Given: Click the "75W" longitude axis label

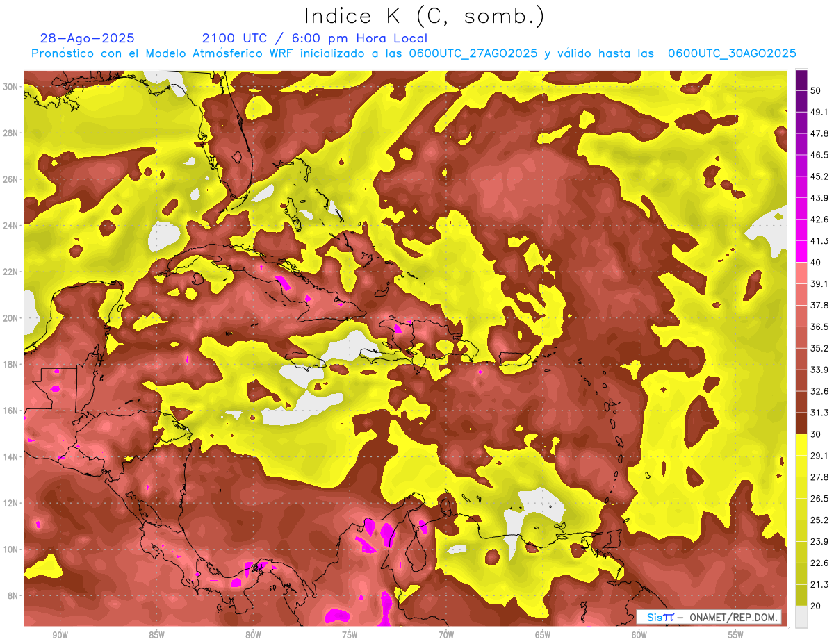Looking at the screenshot, I should tap(350, 635).
